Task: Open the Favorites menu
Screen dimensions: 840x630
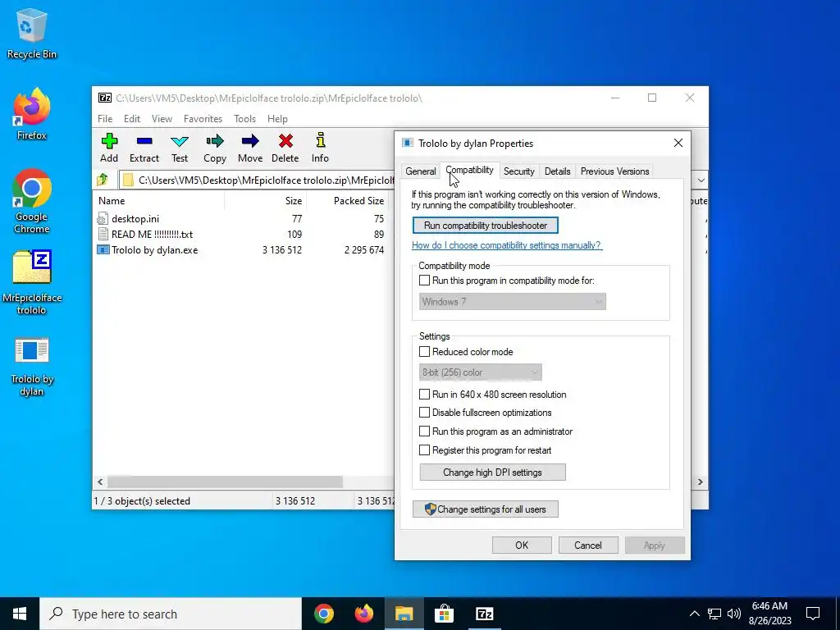Action: (203, 119)
